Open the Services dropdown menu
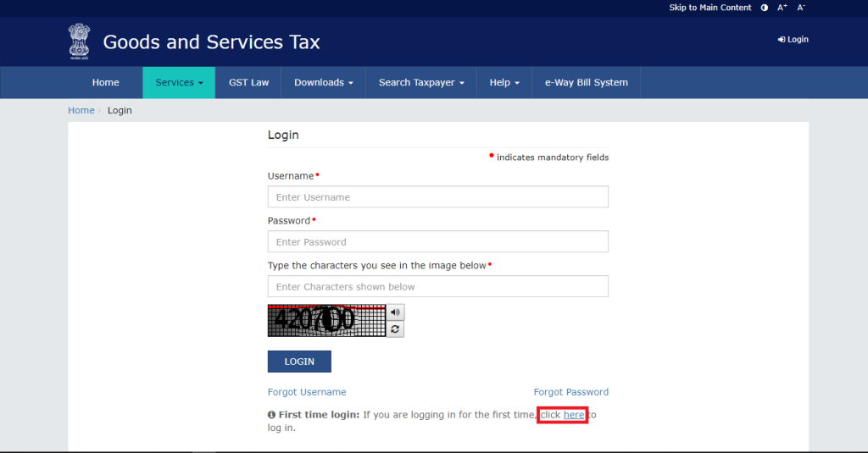The image size is (868, 453). pyautogui.click(x=179, y=82)
